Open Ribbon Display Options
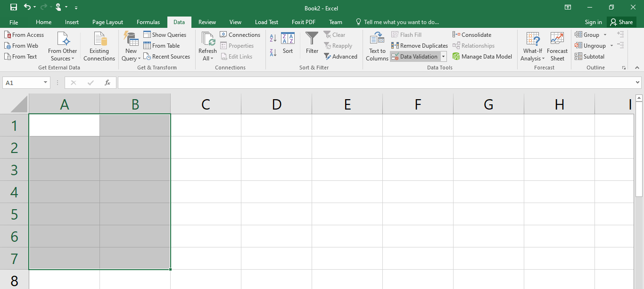Screen dimensions: 644x289 [568, 8]
